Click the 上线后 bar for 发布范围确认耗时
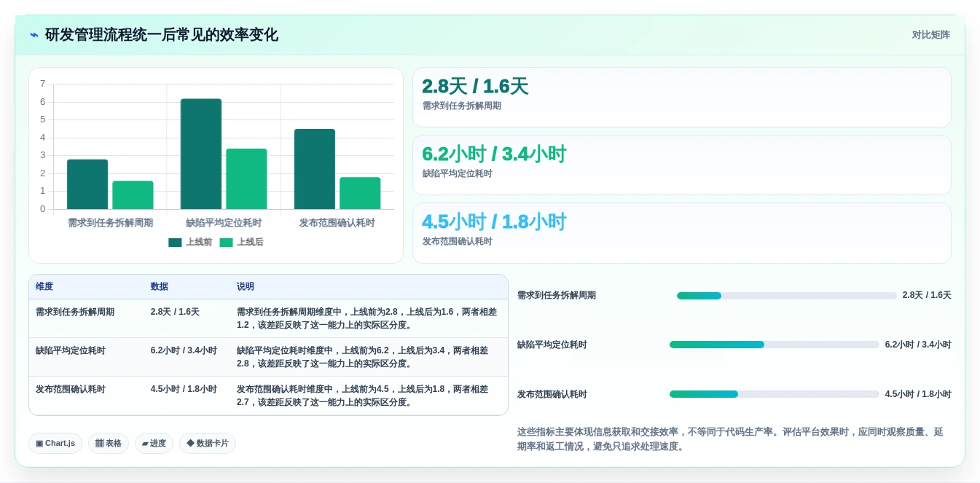 [360, 193]
